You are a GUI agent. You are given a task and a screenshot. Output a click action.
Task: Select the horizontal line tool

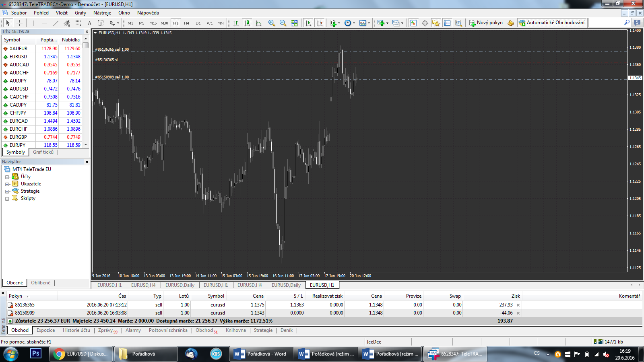(x=44, y=23)
